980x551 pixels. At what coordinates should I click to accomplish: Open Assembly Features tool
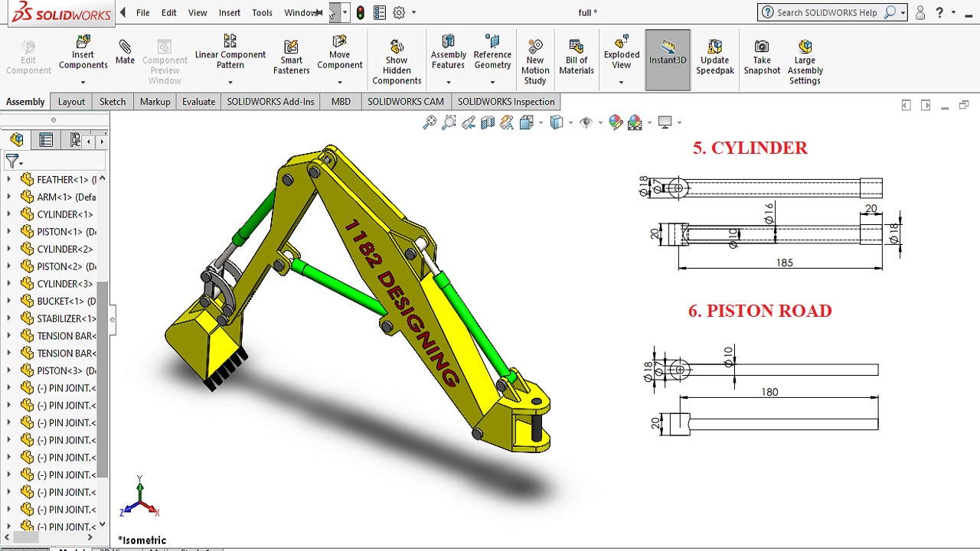click(x=449, y=52)
